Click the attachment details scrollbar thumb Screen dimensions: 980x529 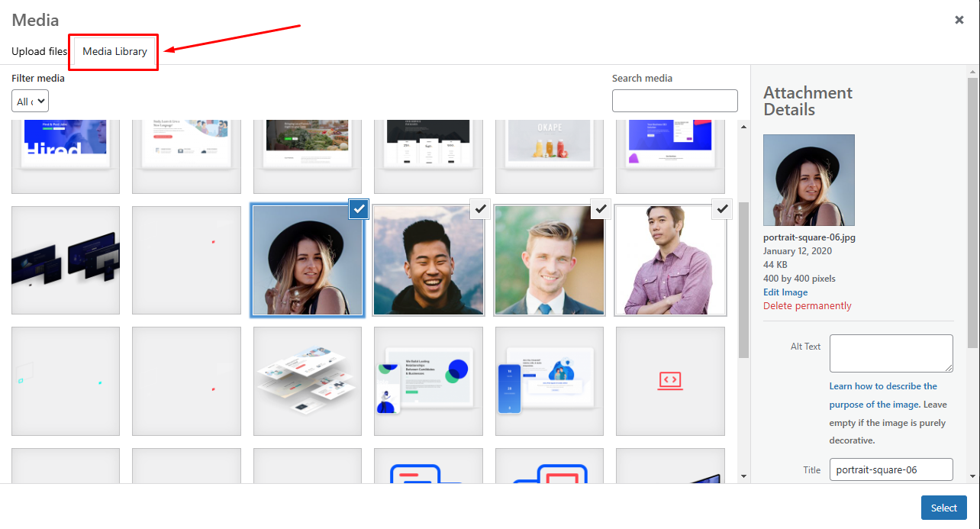(972, 212)
